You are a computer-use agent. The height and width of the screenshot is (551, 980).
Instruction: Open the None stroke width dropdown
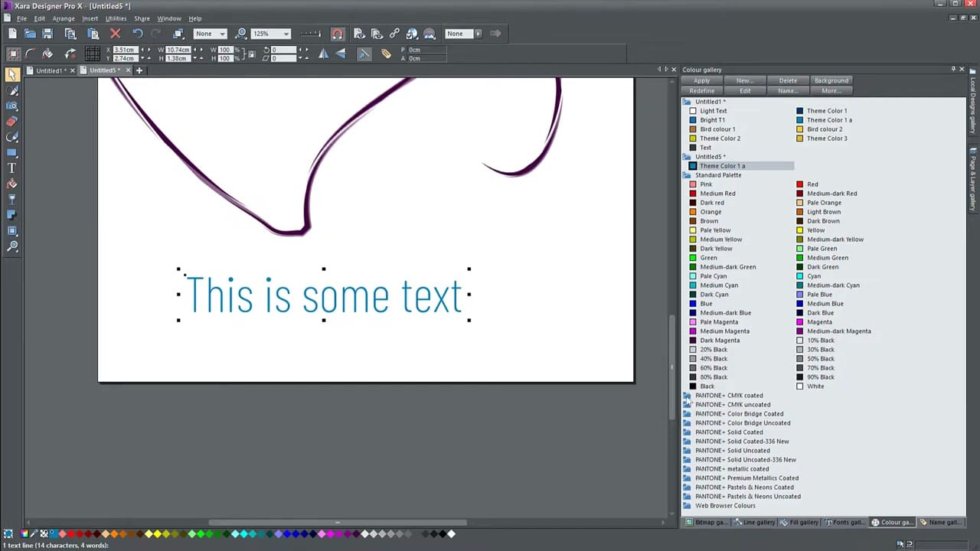220,33
